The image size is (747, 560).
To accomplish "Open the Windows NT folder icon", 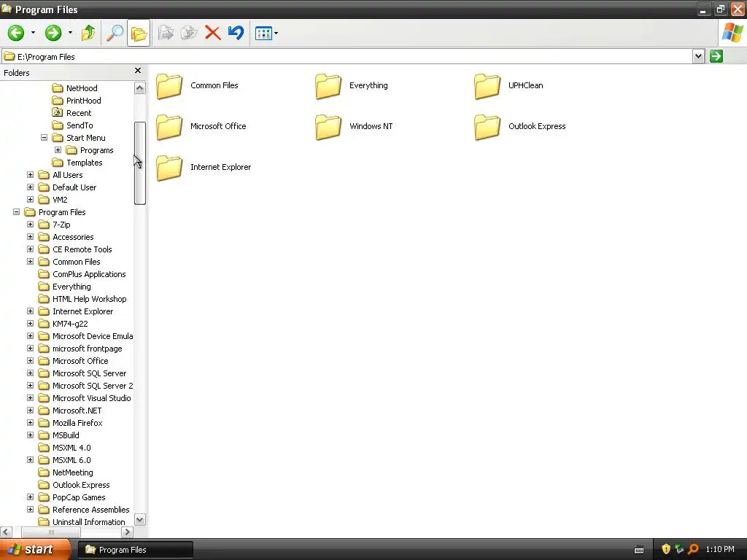I will tap(328, 127).
